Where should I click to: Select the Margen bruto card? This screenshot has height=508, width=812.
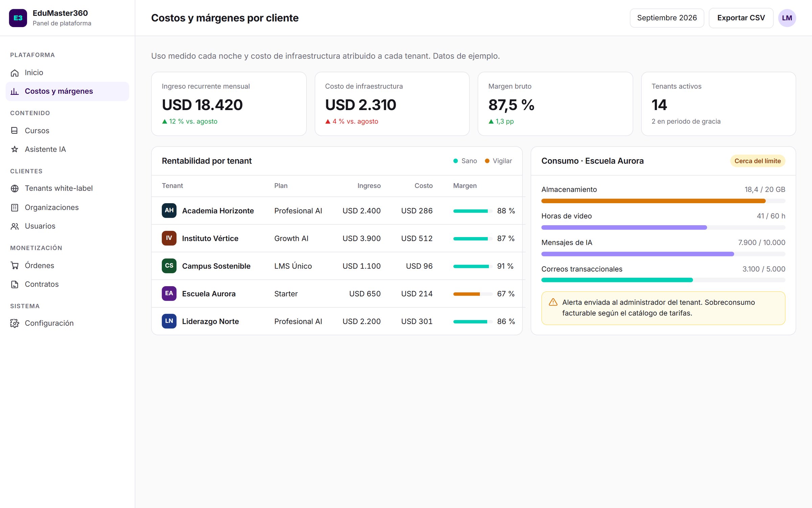tap(555, 104)
